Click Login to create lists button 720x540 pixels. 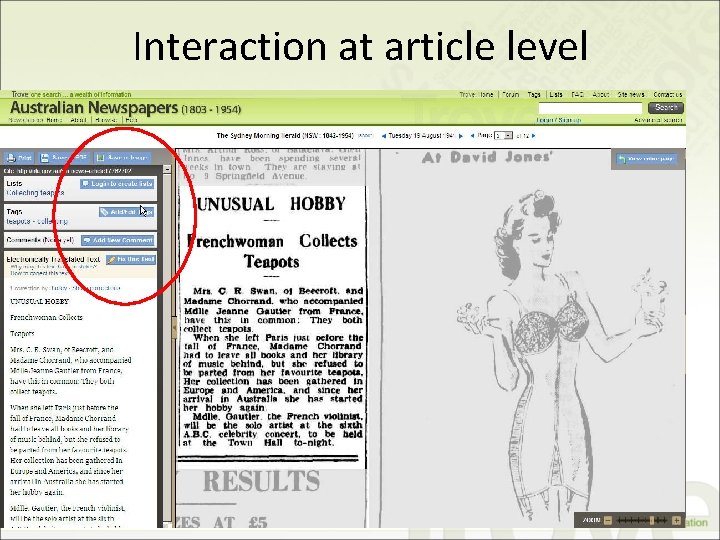[x=117, y=184]
